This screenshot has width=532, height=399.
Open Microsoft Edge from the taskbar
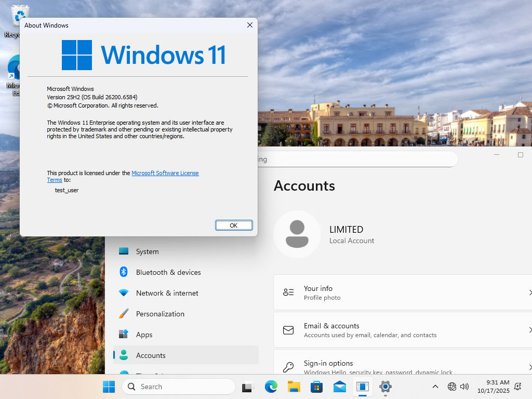(x=271, y=387)
